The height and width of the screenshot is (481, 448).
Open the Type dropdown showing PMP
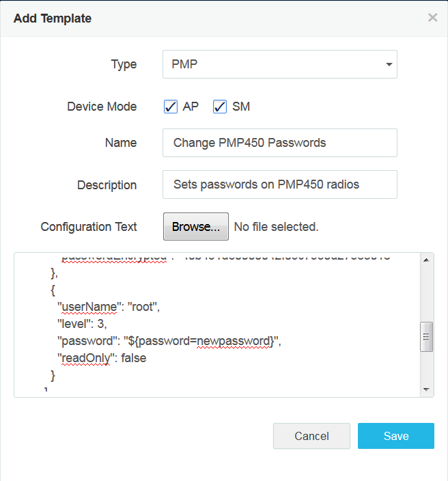[280, 64]
